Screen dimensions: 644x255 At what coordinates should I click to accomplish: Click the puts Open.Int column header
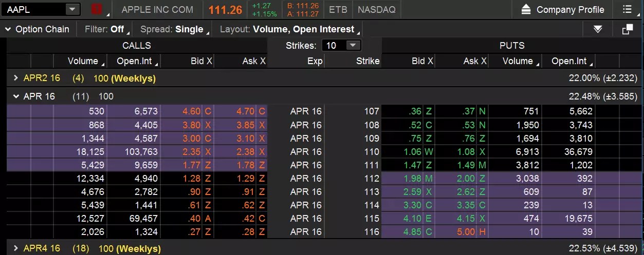[569, 61]
